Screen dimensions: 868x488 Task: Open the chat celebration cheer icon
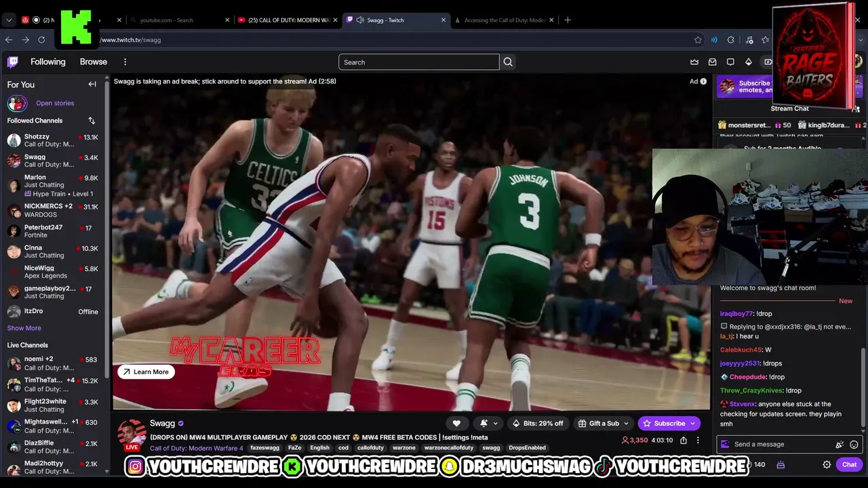(840, 445)
